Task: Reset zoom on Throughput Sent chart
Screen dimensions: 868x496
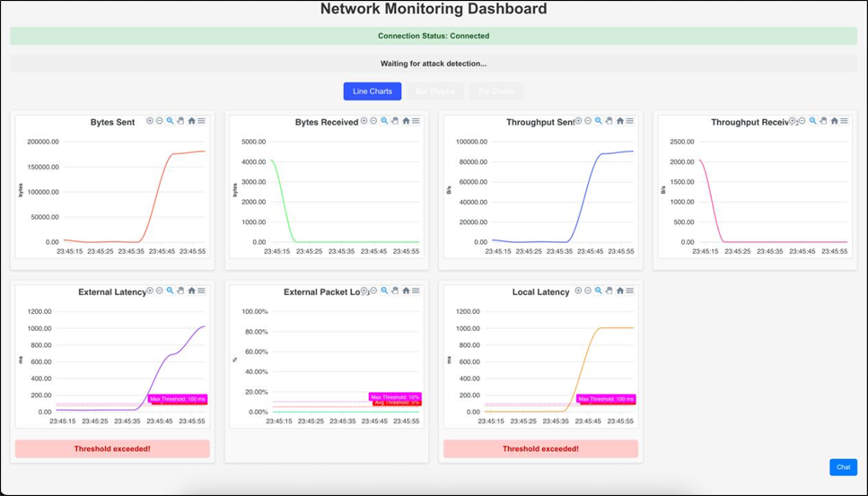Action: click(x=620, y=121)
